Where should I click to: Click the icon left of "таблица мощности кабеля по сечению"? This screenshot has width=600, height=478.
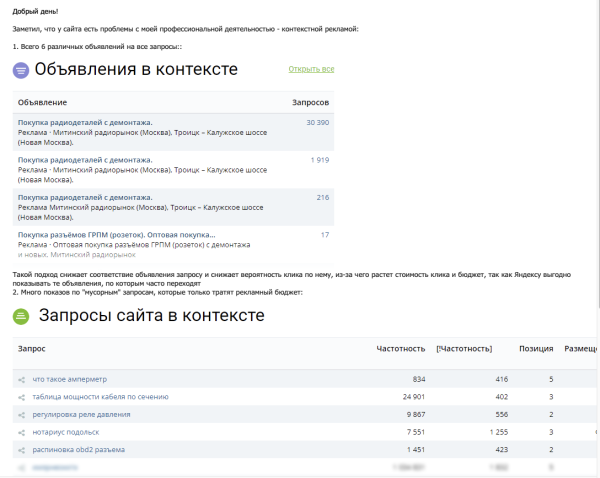tap(21, 397)
